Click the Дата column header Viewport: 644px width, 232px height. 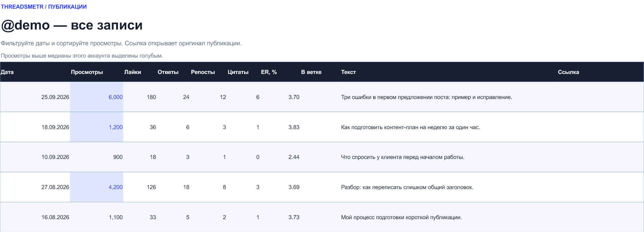[7, 72]
